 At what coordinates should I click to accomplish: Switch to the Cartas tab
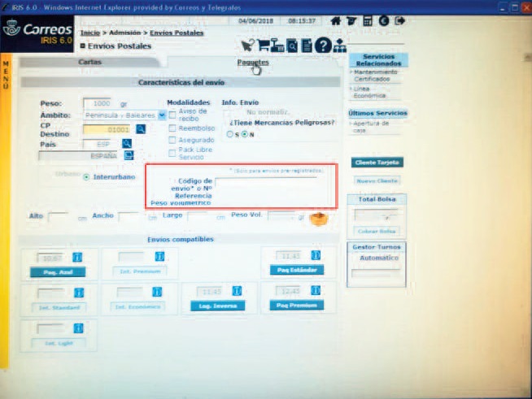(89, 63)
